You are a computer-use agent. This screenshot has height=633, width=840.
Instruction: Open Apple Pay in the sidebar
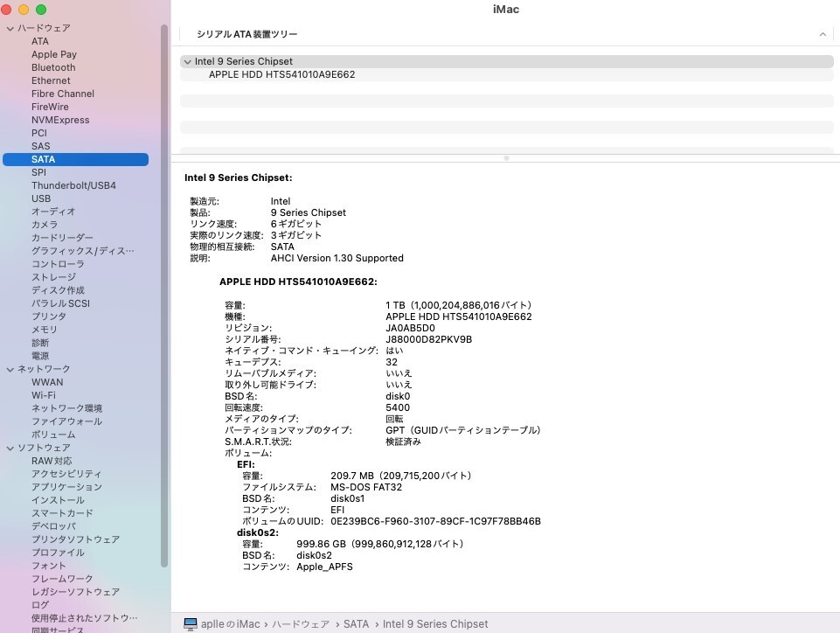click(54, 54)
